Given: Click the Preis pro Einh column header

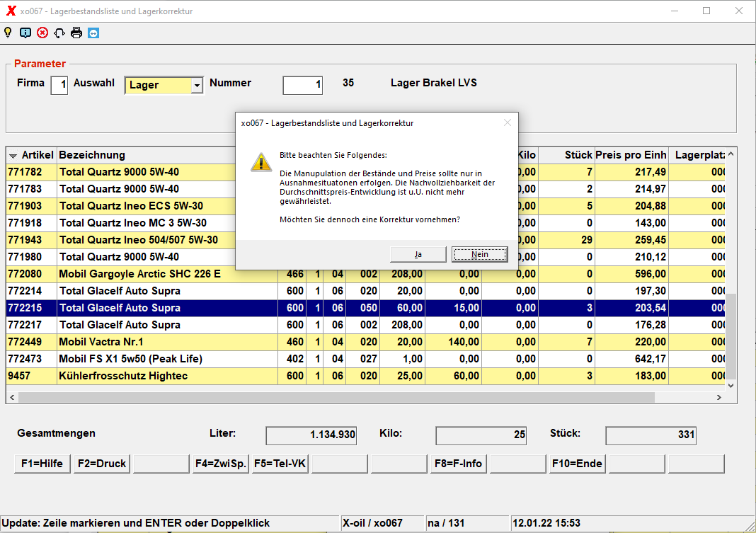Looking at the screenshot, I should (x=631, y=155).
